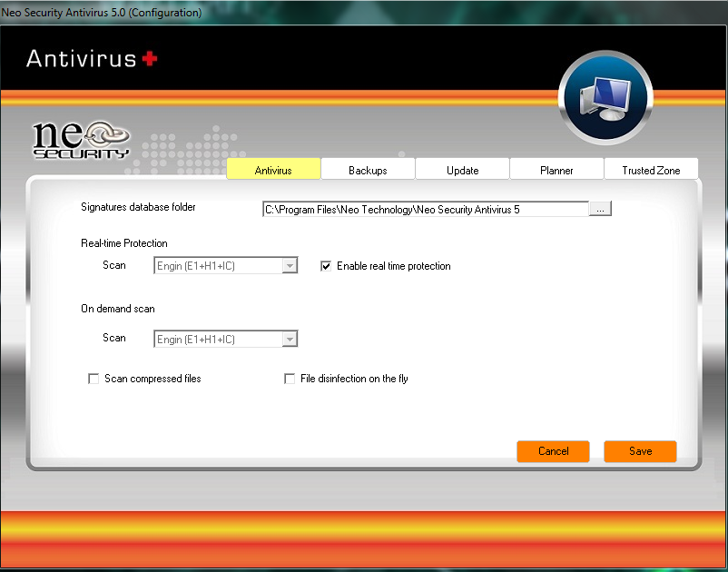Click the 'Real-time Protection' heading
728x572 pixels.
(x=124, y=243)
